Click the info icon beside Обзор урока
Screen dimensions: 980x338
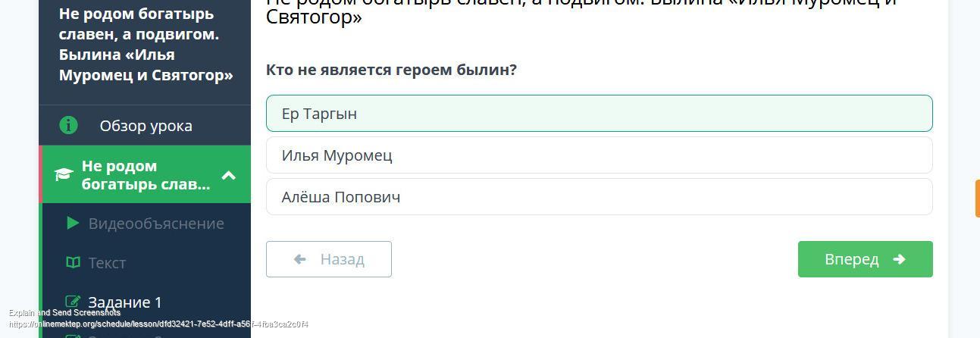click(x=68, y=125)
